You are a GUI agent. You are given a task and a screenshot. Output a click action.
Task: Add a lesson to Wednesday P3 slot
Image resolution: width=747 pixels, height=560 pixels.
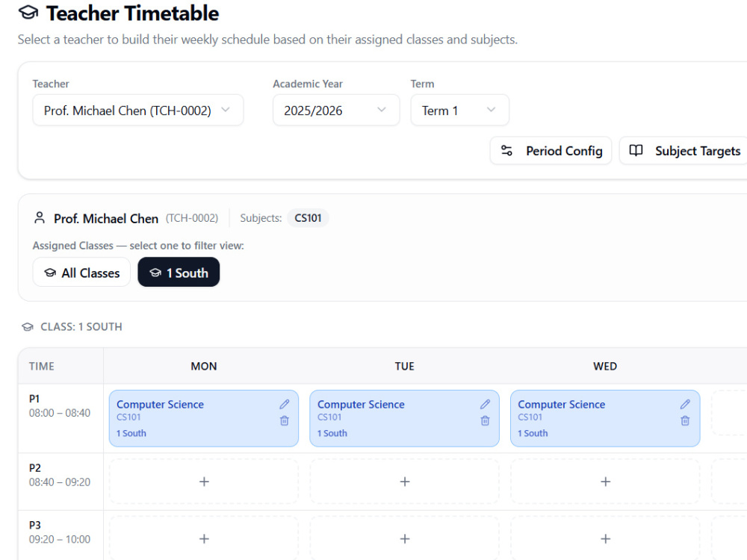tap(605, 538)
